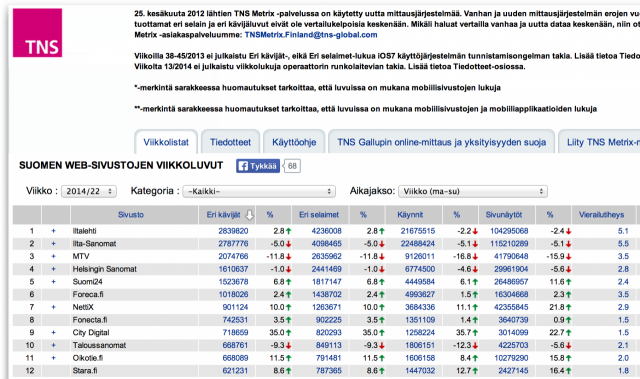Sort by the Käynnit column header

click(410, 215)
